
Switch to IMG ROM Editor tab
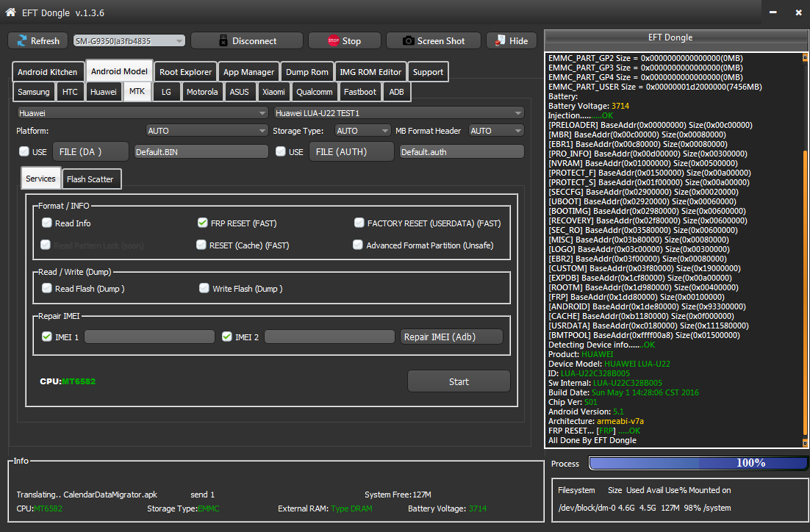370,72
